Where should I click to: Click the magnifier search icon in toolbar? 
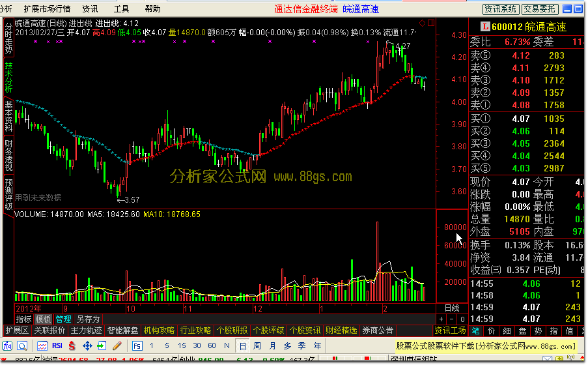(x=22, y=345)
